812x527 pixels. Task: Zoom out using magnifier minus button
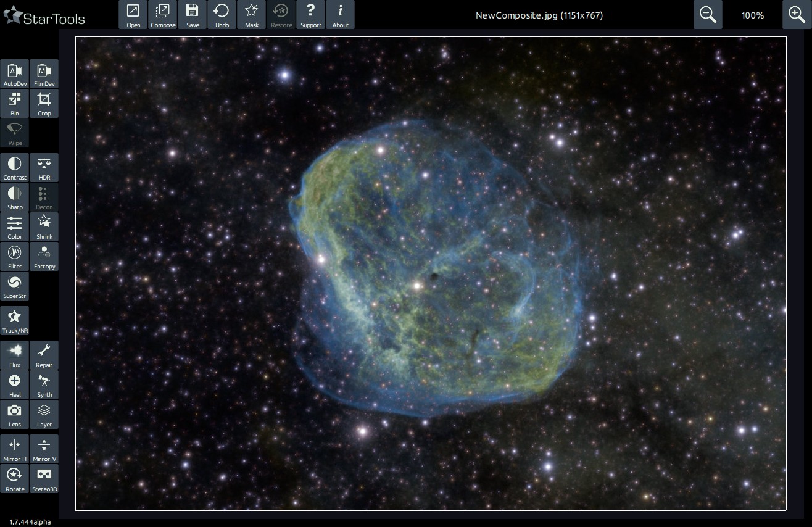(708, 15)
